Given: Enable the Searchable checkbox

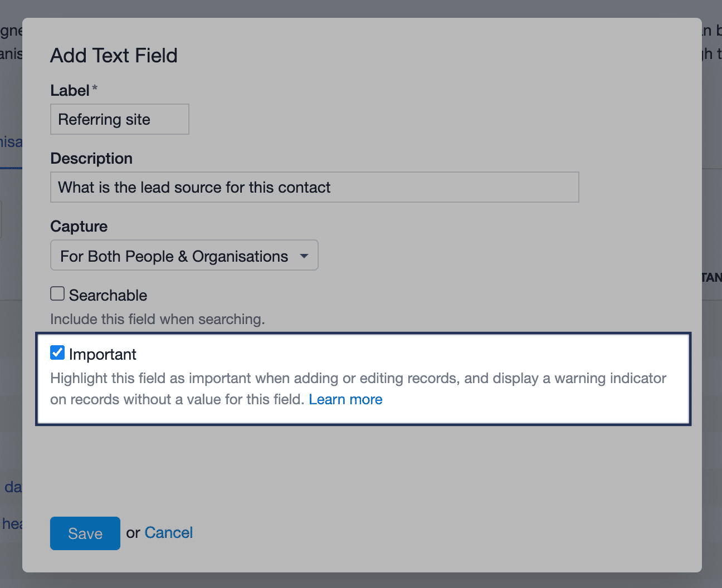Looking at the screenshot, I should (x=57, y=293).
